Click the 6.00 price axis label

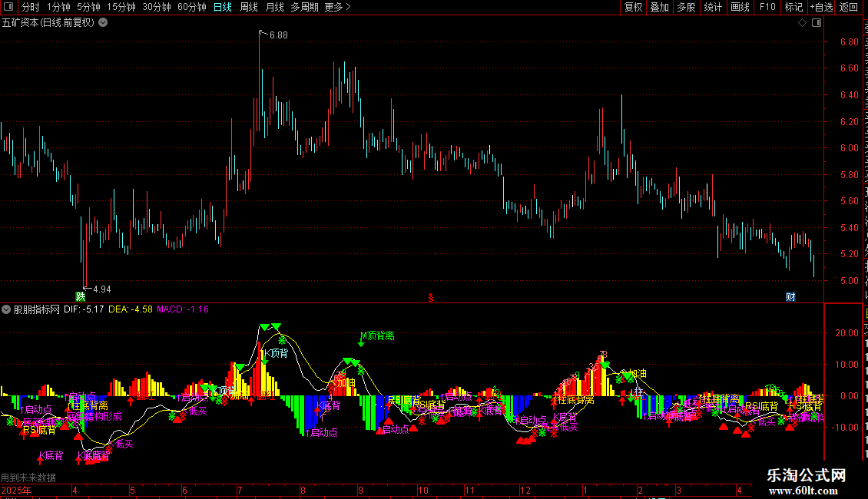tap(849, 147)
